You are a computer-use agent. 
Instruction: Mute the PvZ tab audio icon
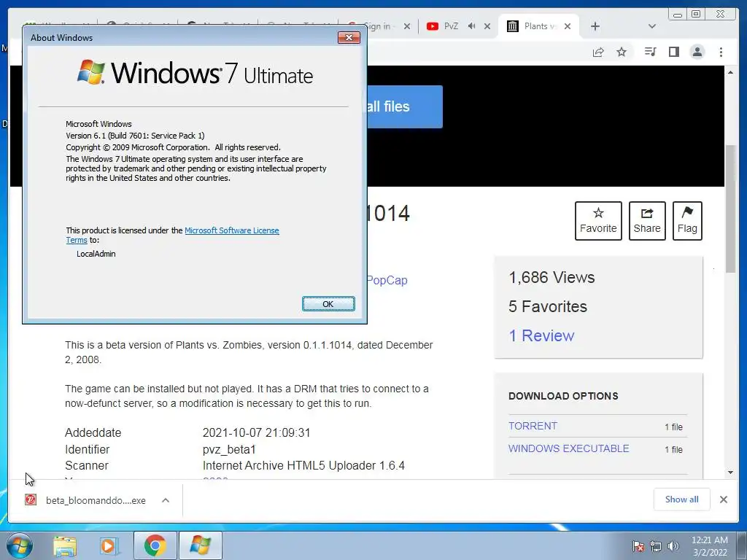(x=472, y=26)
